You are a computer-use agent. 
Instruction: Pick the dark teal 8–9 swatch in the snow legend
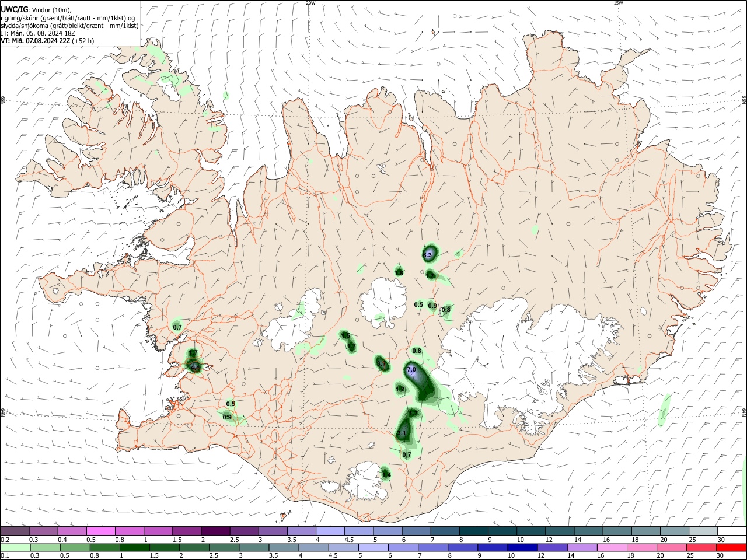tap(474, 531)
